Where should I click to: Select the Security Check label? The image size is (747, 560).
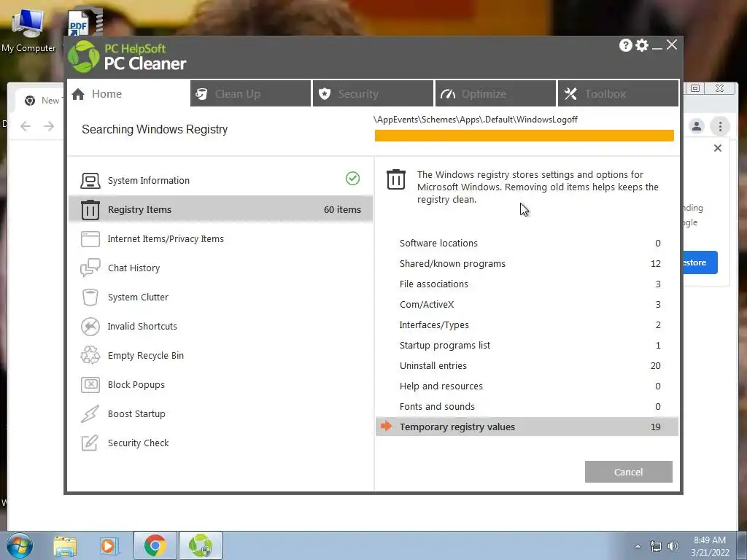[x=138, y=443]
